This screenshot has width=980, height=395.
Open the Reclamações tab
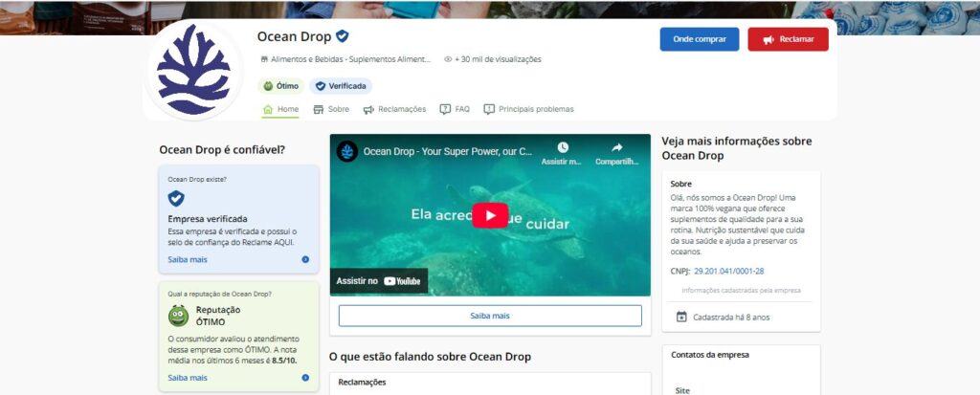tap(394, 109)
